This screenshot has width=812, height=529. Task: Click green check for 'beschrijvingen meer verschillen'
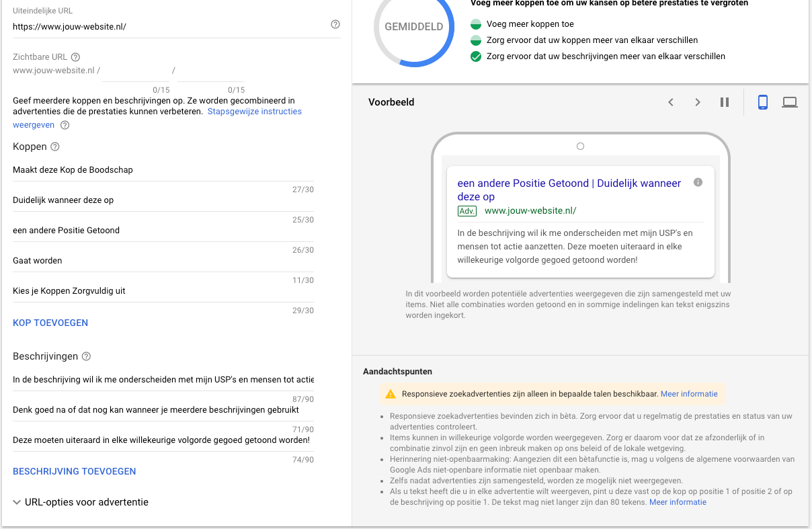tap(476, 56)
